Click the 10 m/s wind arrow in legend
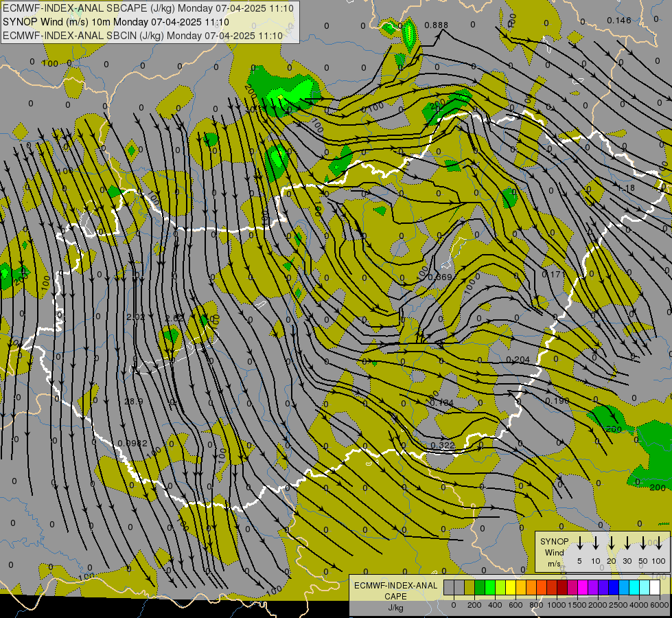Image resolution: width=672 pixels, height=618 pixels. tap(596, 542)
